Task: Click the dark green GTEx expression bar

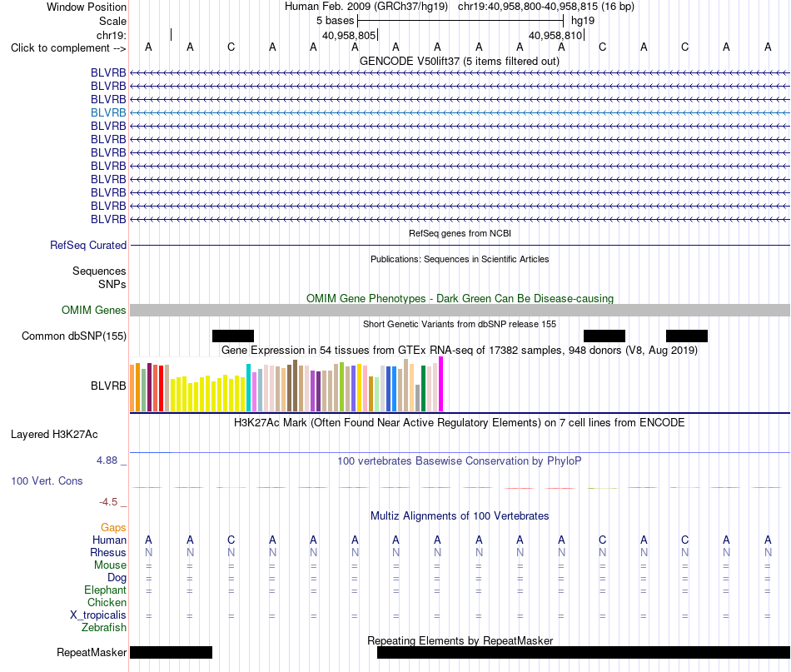Action: [423, 389]
